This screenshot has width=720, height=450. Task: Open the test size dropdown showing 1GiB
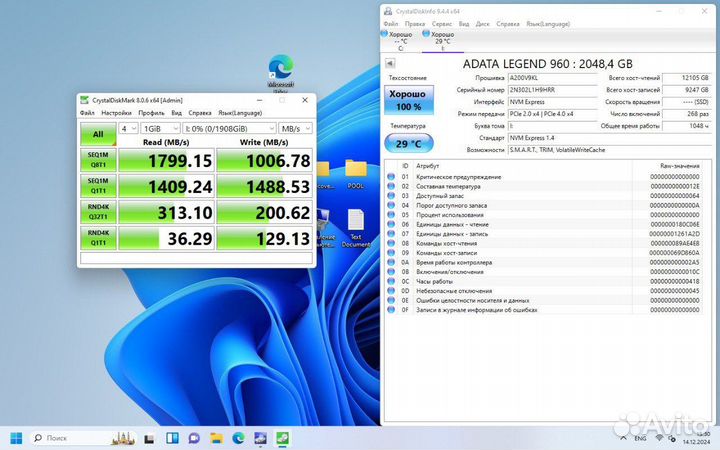pos(160,129)
